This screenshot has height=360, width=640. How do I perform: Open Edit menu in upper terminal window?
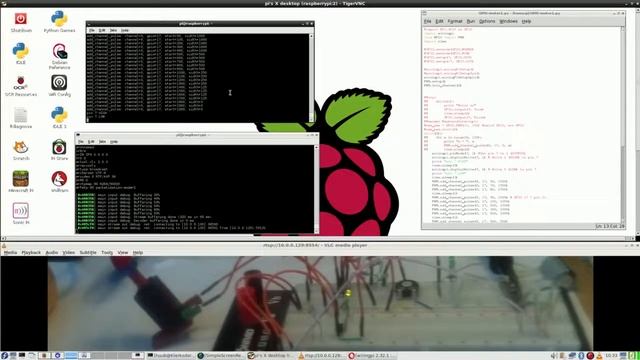tap(102, 30)
